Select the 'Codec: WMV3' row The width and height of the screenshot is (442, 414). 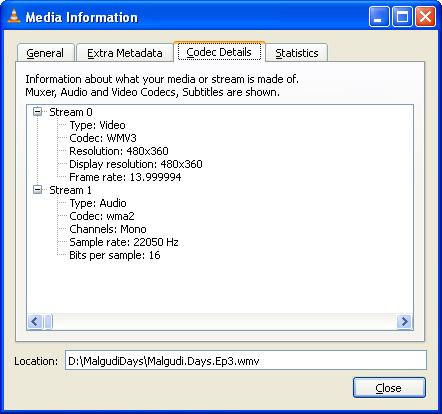[103, 138]
